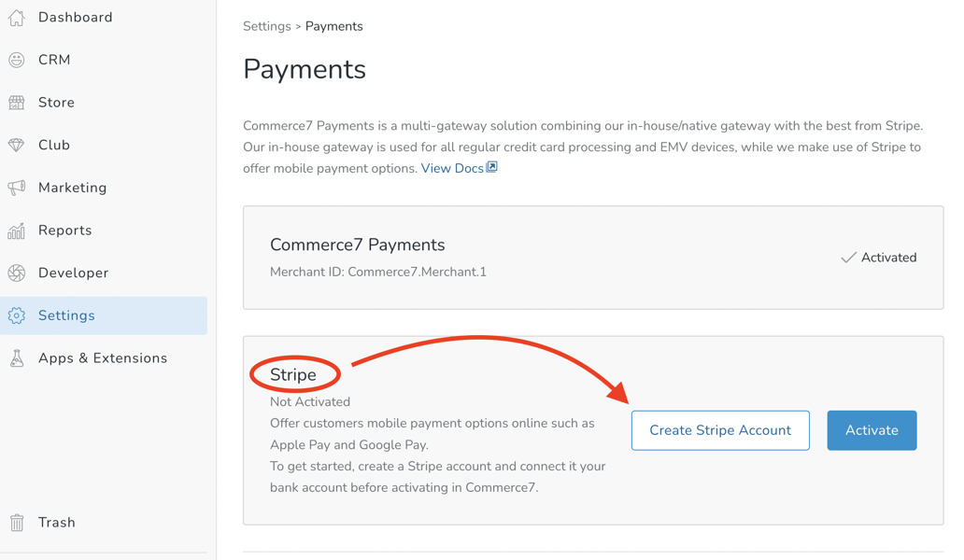This screenshot has height=560, width=964.
Task: Open the Club badge icon
Action: [16, 145]
